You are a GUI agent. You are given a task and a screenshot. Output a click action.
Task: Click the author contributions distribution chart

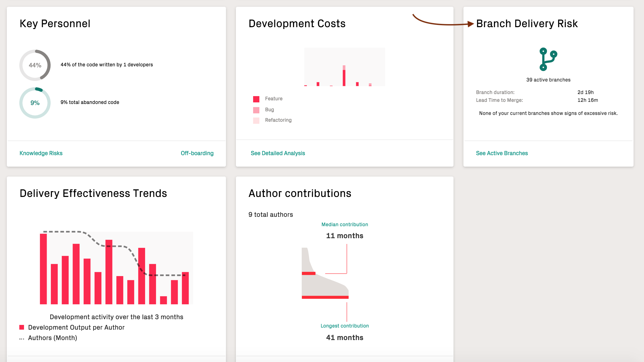pyautogui.click(x=325, y=273)
